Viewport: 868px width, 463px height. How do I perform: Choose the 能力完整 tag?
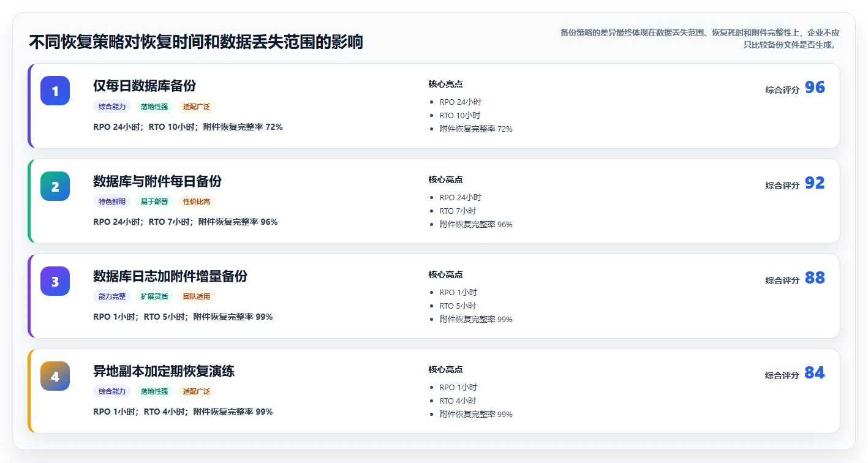tap(112, 296)
